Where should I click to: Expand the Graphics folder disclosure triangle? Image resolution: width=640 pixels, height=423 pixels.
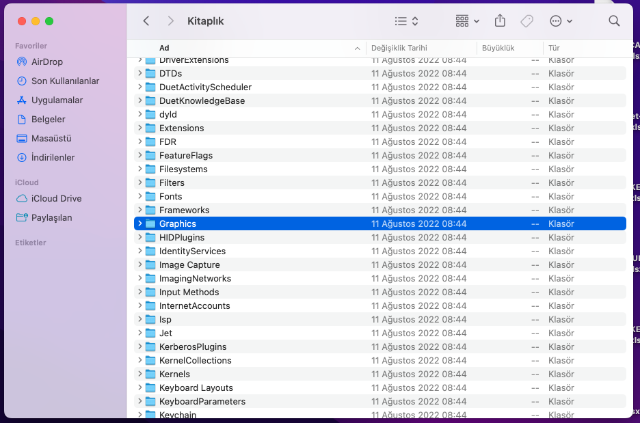140,224
